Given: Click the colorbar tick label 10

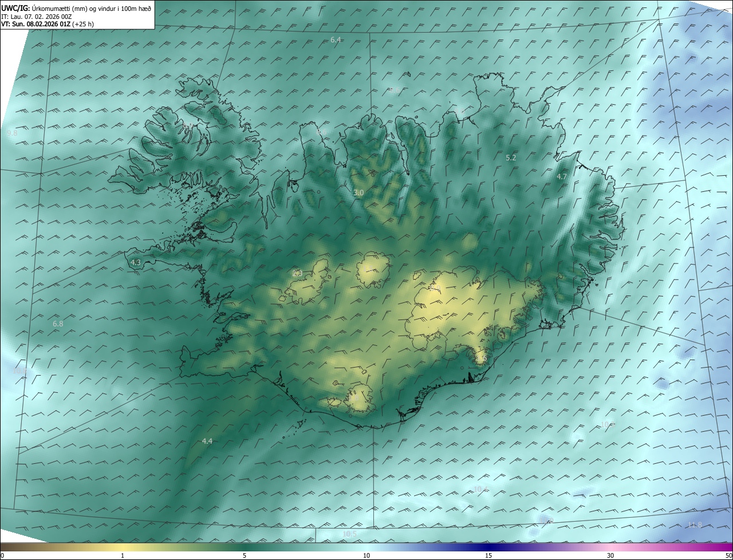Looking at the screenshot, I should point(366,556).
